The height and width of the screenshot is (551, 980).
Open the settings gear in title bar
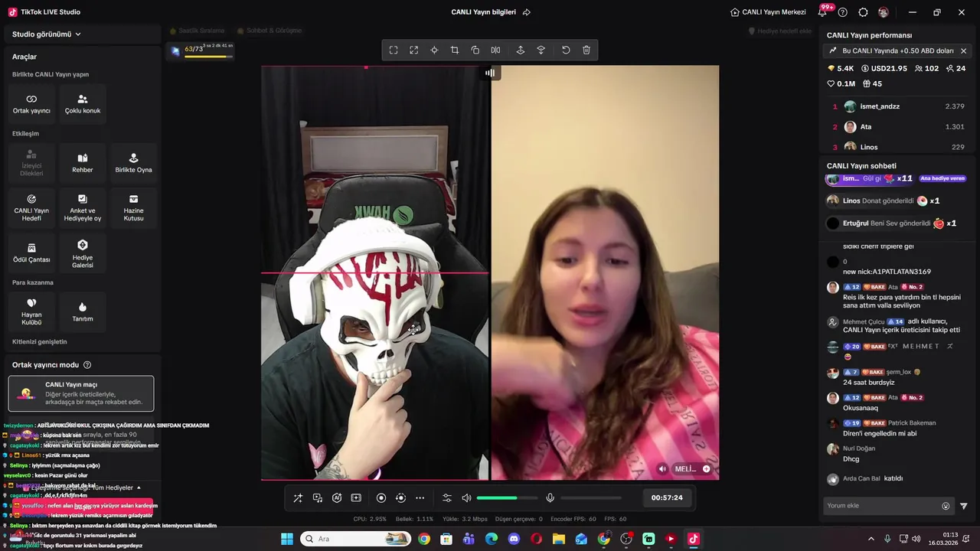[863, 12]
